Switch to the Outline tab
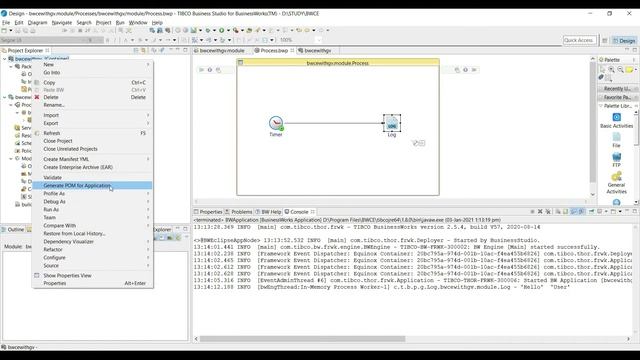Image resolution: width=640 pixels, height=360 pixels. 13,229
